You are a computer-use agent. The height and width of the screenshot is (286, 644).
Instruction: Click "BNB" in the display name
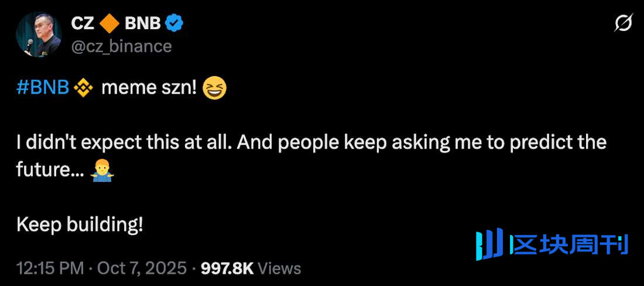tap(142, 23)
